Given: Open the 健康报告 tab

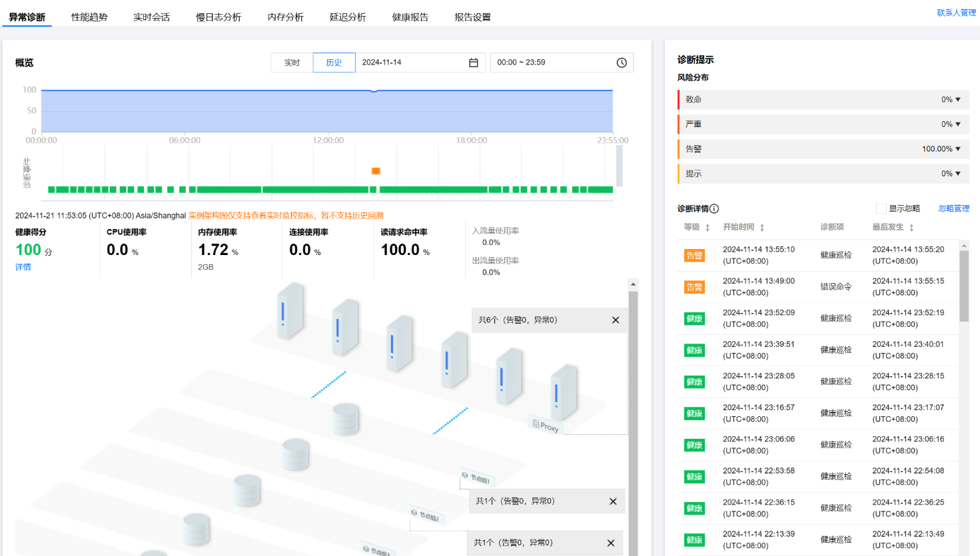Looking at the screenshot, I should pyautogui.click(x=410, y=17).
